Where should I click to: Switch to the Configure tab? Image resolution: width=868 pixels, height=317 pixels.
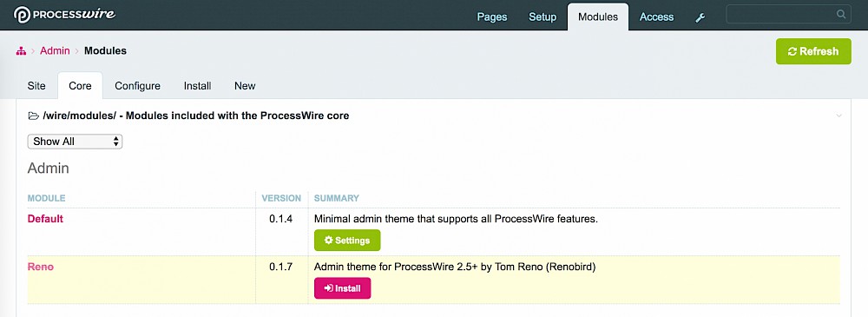point(137,86)
